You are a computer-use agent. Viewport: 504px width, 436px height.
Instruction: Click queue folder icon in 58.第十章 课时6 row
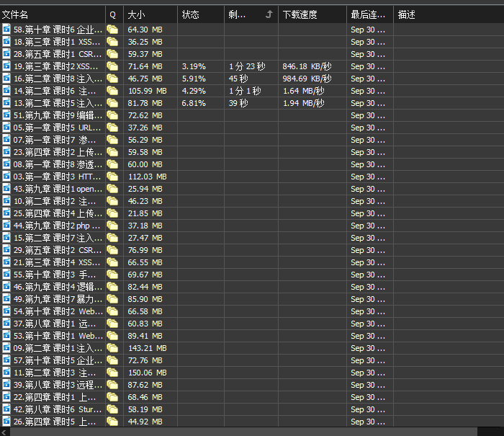[112, 30]
